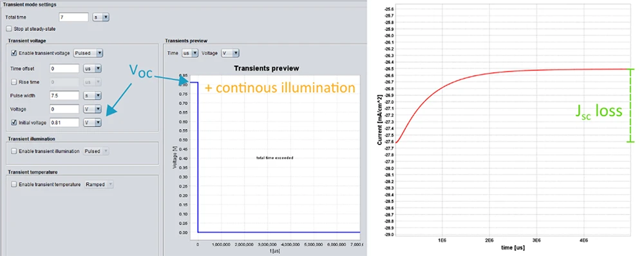The image size is (644, 256).
Task: Click the Pulse width input field
Action: tap(64, 95)
